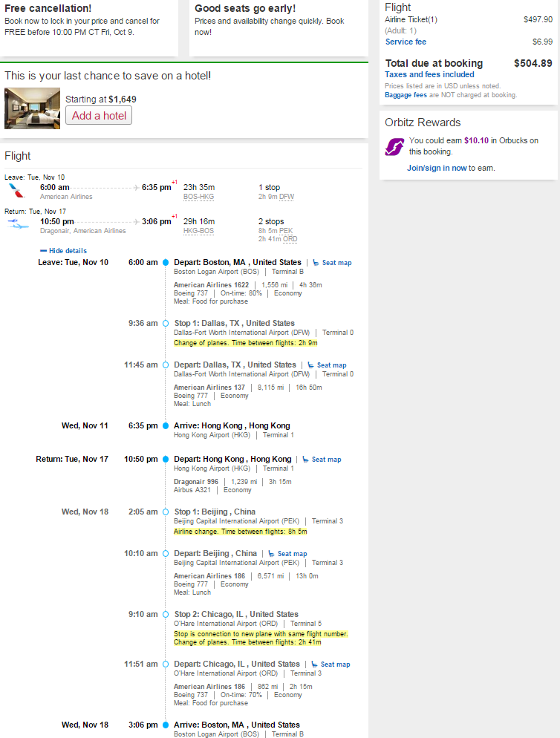The image size is (560, 738).
Task: Open Seat map for Dallas departure
Action: point(331,365)
